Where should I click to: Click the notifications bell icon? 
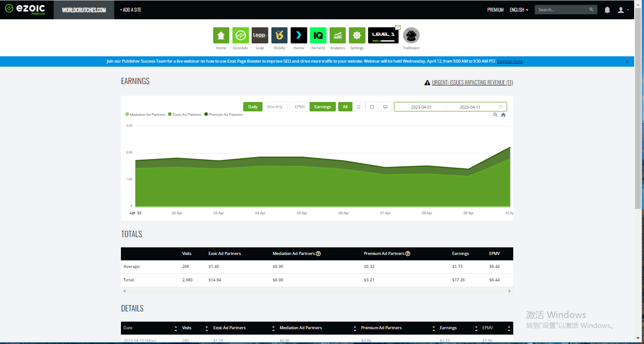[x=607, y=10]
